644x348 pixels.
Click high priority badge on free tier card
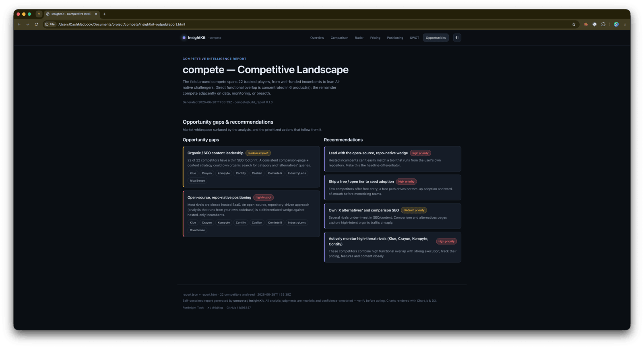point(406,182)
